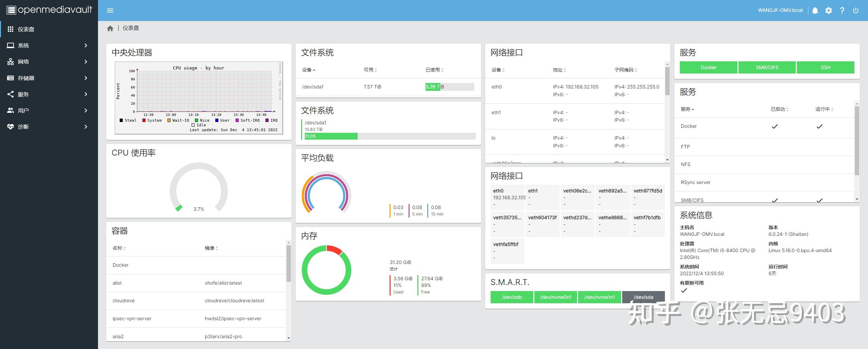Sort containers by 镜像 column

(211, 248)
